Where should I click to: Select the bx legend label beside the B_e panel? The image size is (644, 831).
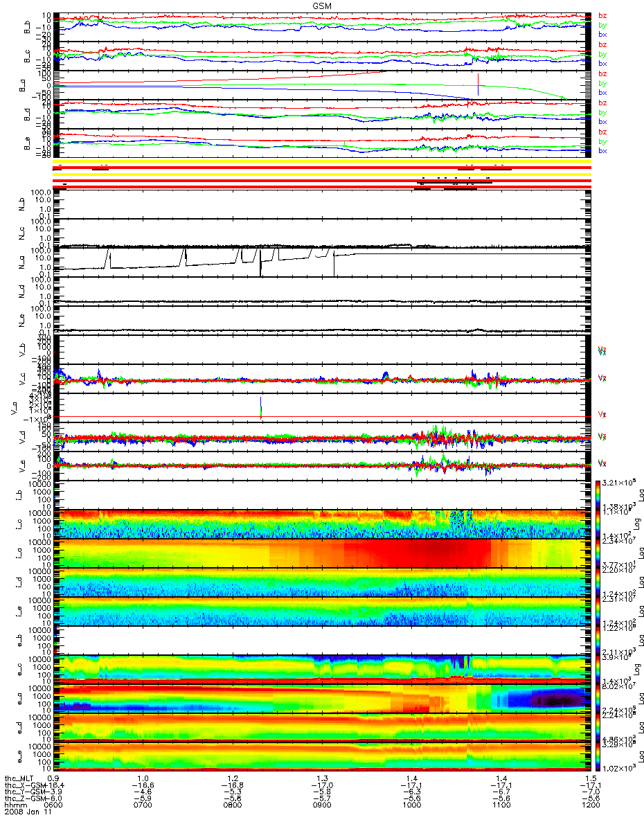(x=602, y=151)
